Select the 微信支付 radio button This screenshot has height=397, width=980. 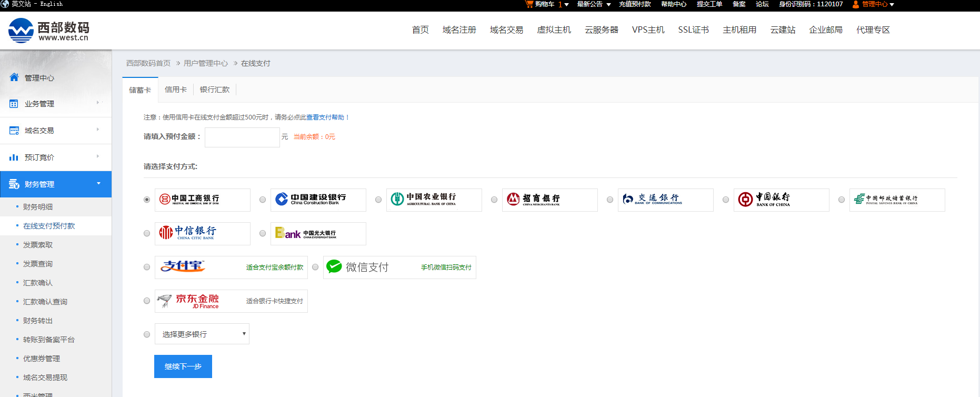point(315,267)
